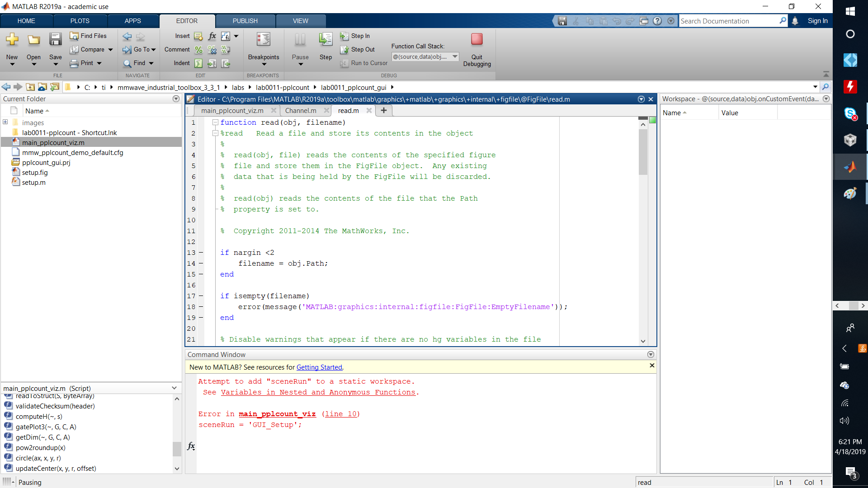868x488 pixels.
Task: Open the action center notifications icon
Action: click(x=851, y=473)
